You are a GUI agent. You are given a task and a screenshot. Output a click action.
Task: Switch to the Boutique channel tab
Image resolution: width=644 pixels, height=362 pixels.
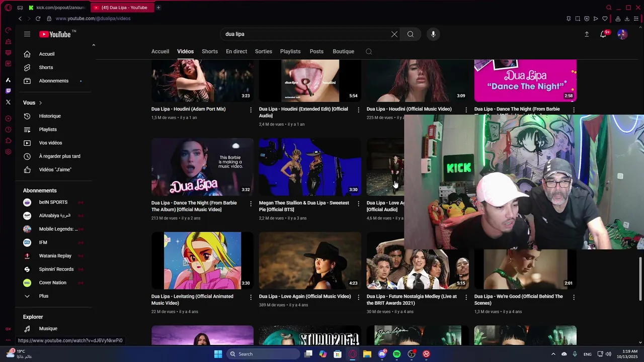[x=344, y=51]
